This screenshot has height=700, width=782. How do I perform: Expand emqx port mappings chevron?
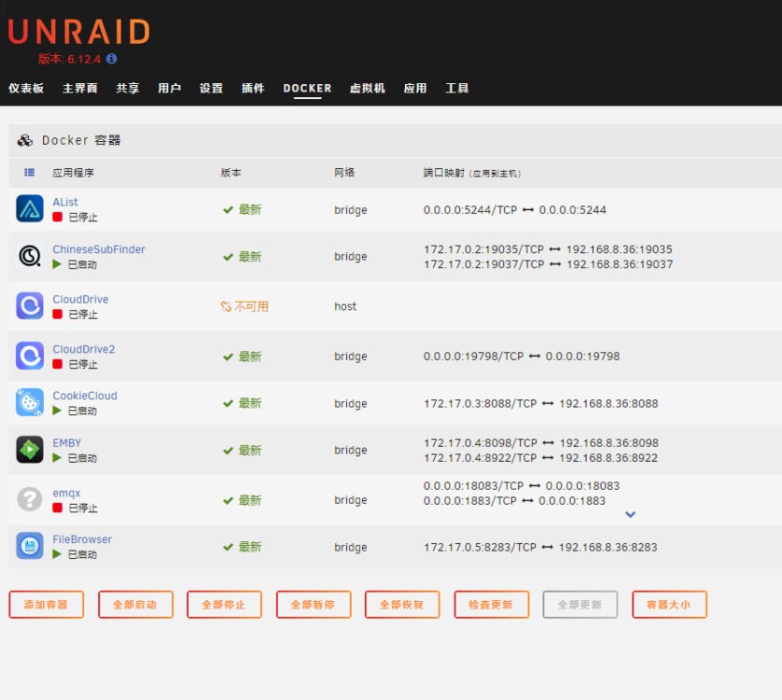tap(631, 514)
